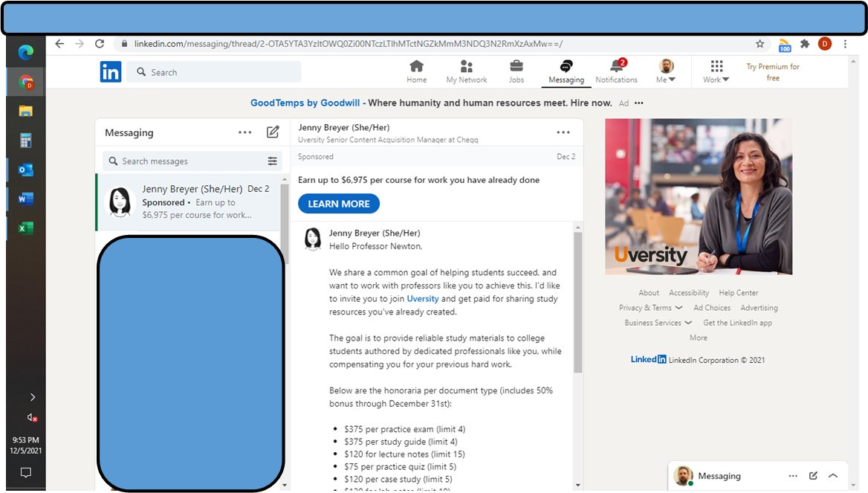Click the Uversity advertisement image

coord(699,196)
